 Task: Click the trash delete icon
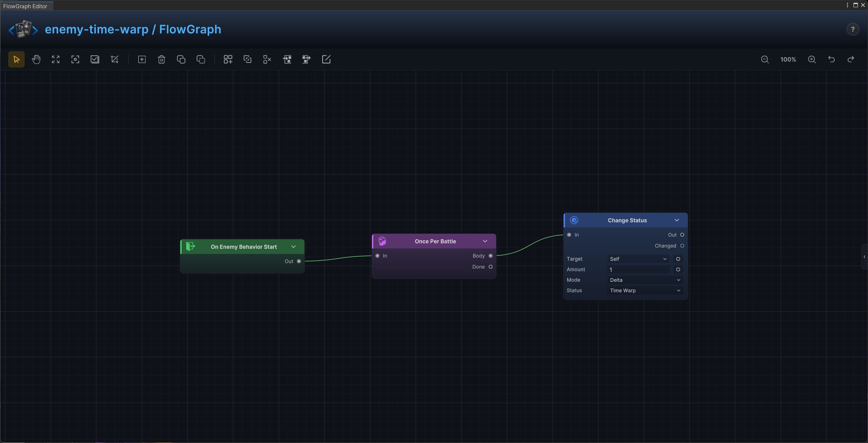click(162, 59)
